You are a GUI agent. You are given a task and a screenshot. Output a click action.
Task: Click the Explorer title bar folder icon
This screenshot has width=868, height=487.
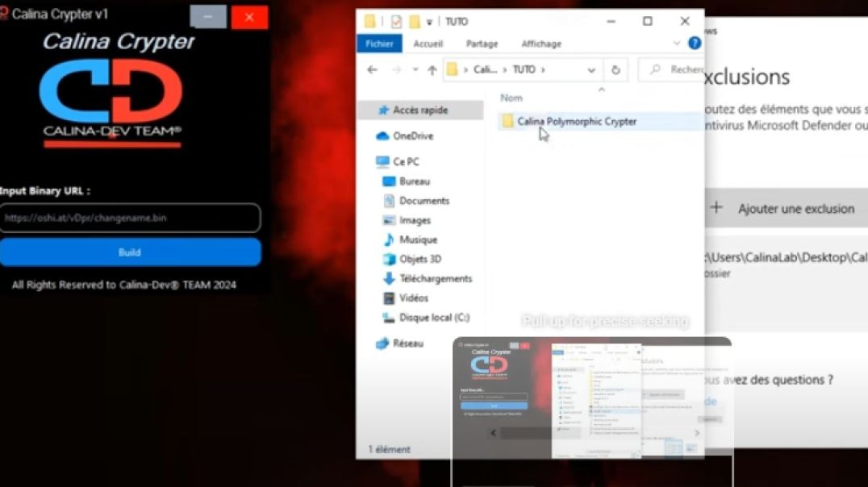(369, 22)
